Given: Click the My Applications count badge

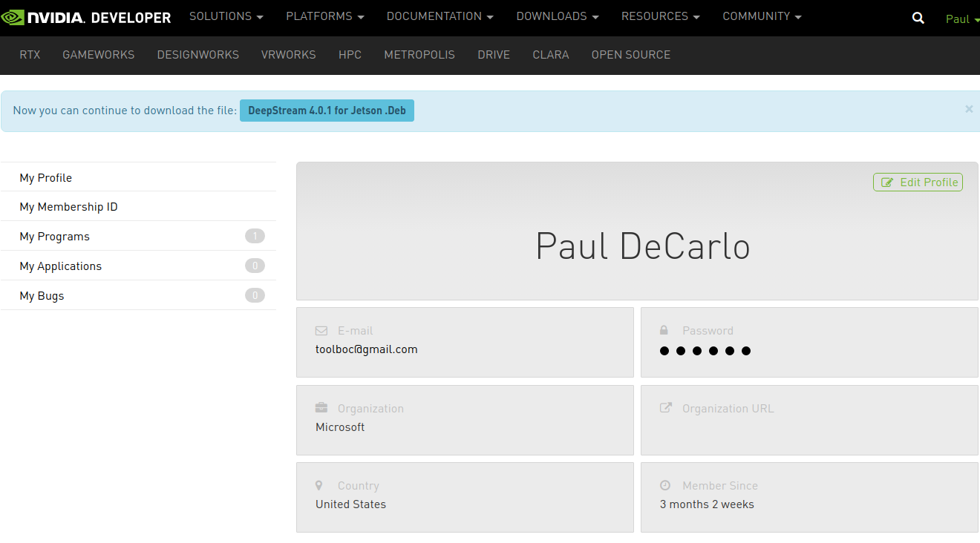Looking at the screenshot, I should [255, 266].
